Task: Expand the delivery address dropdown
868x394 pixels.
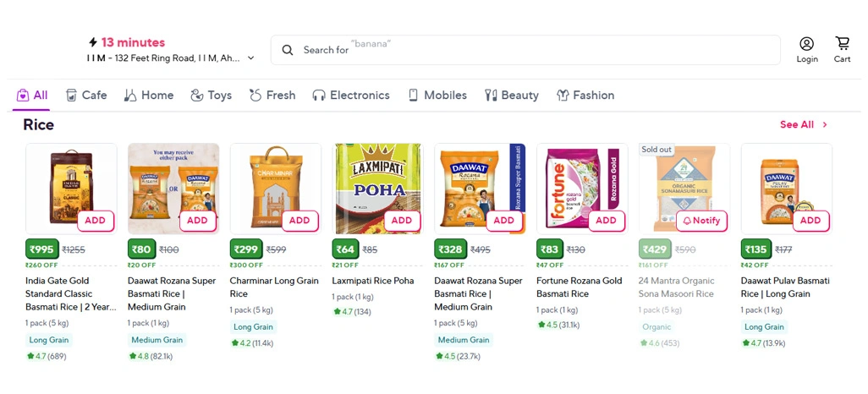Action: coord(250,58)
